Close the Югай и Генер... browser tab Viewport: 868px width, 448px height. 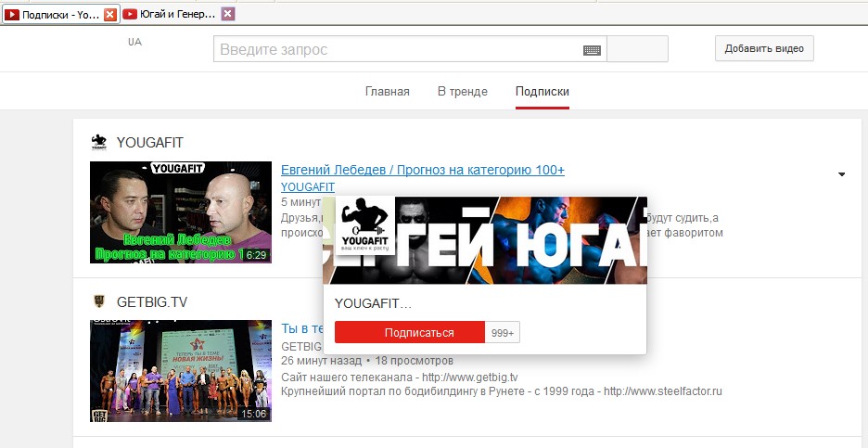coord(228,14)
